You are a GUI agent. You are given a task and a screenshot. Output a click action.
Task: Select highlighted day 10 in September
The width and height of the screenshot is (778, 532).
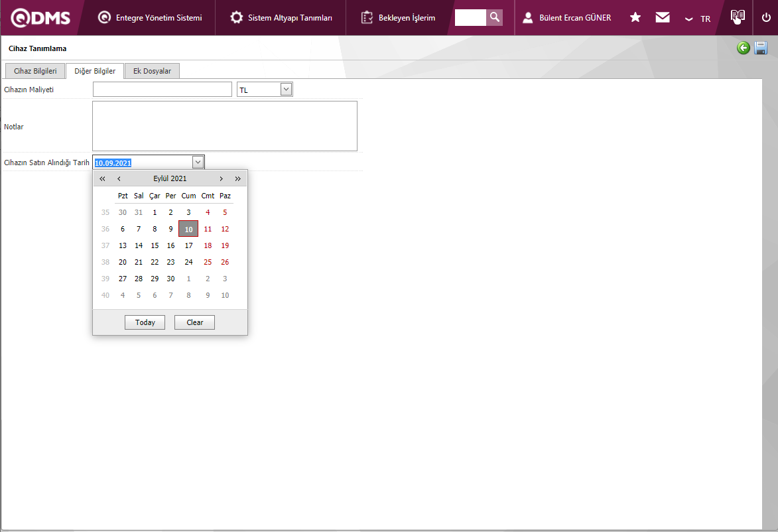click(188, 229)
